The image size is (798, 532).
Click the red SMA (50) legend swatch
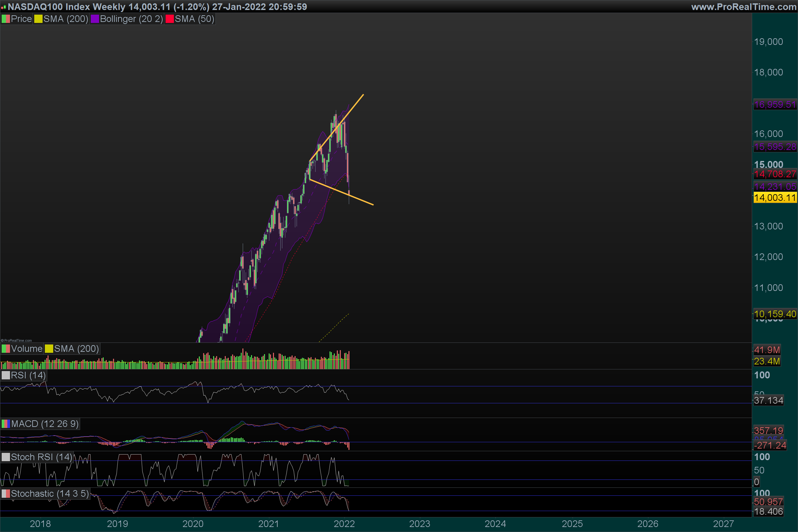[x=169, y=19]
